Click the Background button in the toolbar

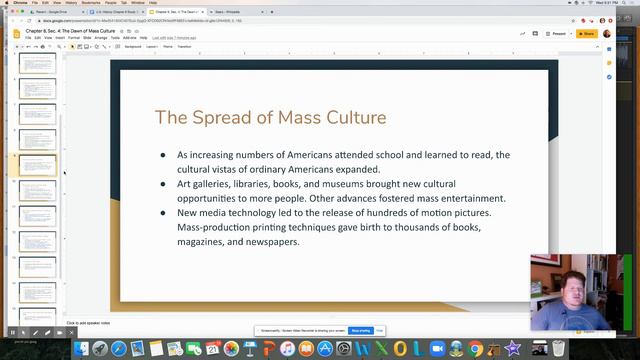[x=133, y=47]
